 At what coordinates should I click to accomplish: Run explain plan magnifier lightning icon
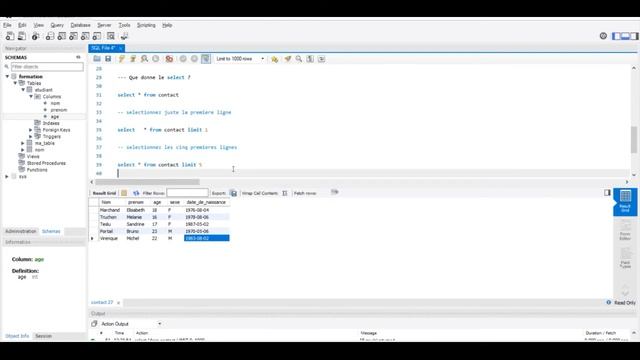coord(144,59)
